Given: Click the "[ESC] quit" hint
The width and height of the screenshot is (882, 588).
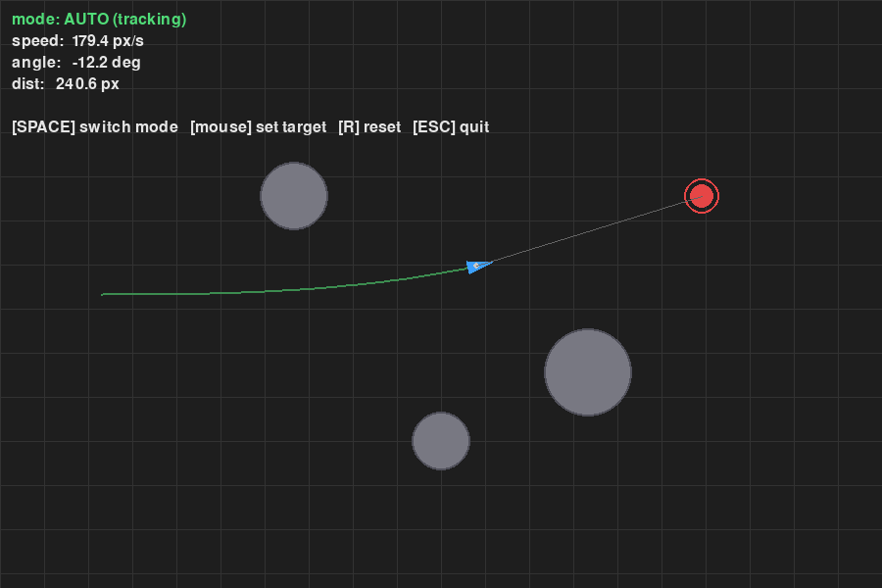Looking at the screenshot, I should tap(451, 127).
